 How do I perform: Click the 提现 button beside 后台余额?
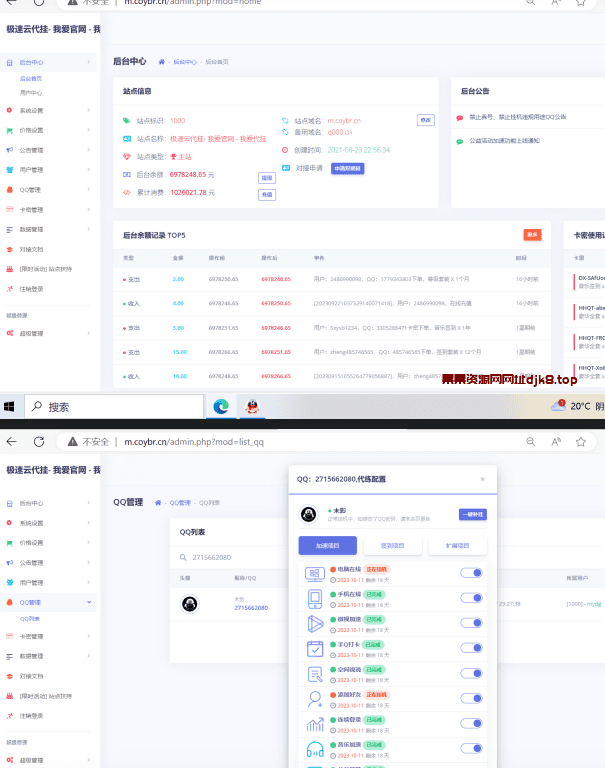coord(267,178)
